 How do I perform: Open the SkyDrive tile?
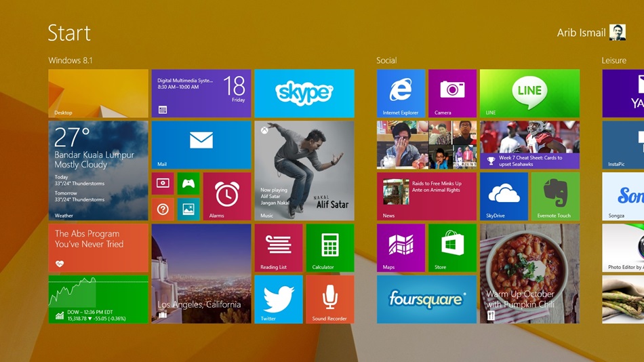(504, 197)
